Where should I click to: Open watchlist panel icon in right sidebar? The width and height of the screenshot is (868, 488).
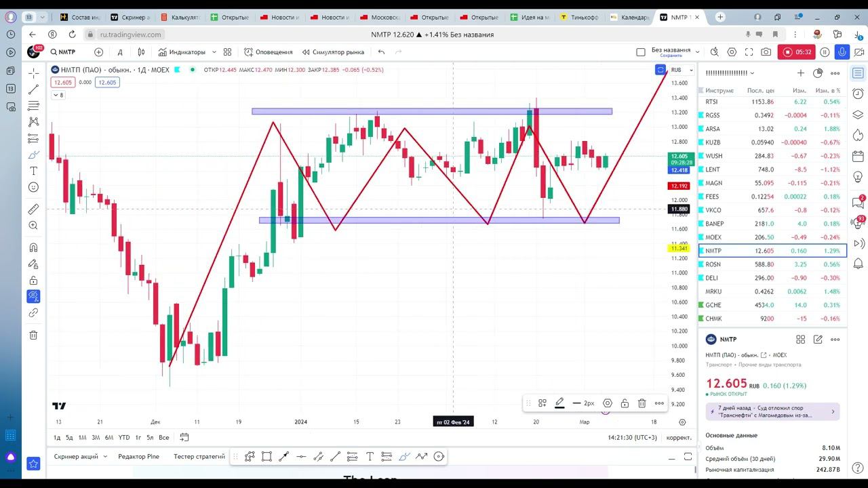coord(858,73)
